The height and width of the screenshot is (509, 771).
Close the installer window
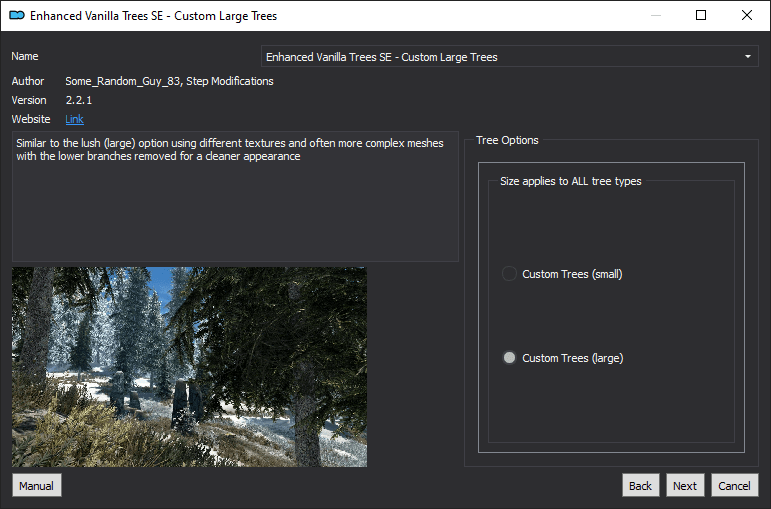click(746, 15)
